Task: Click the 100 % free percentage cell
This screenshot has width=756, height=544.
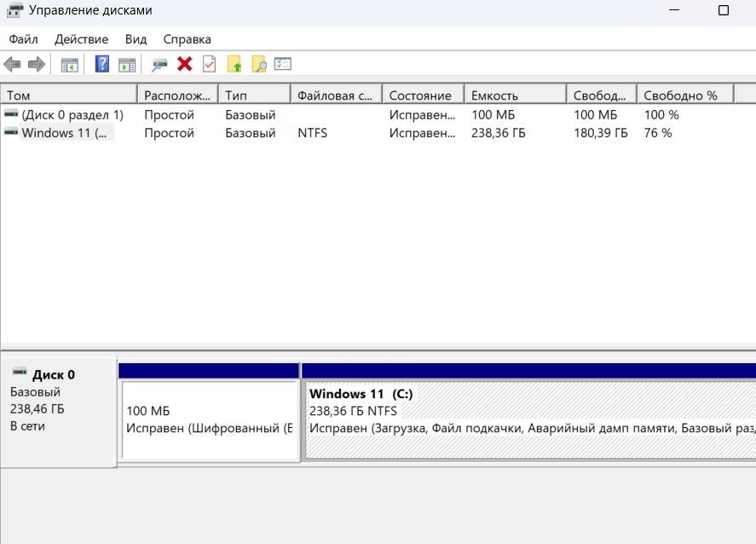Action: pos(661,115)
